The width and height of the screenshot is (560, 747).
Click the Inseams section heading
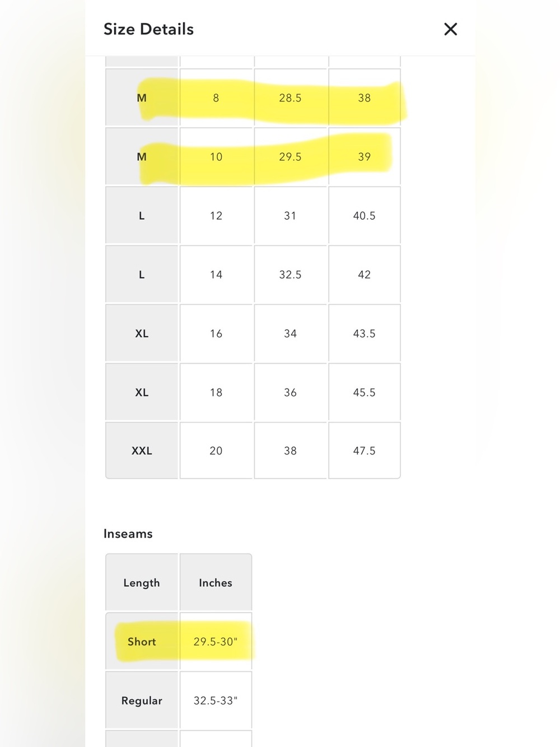click(128, 533)
